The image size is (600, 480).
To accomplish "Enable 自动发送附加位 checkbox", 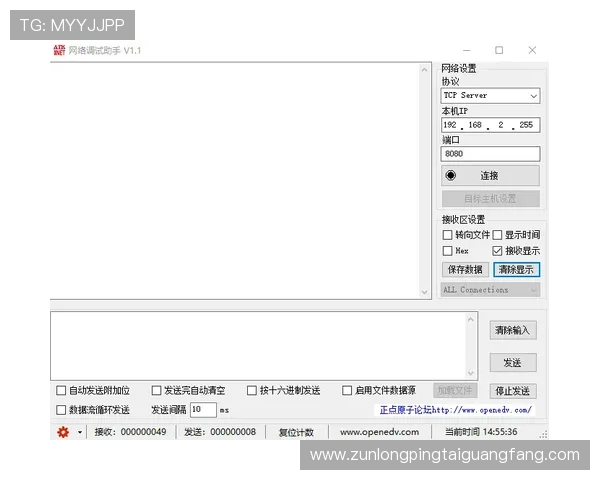I will coord(61,390).
